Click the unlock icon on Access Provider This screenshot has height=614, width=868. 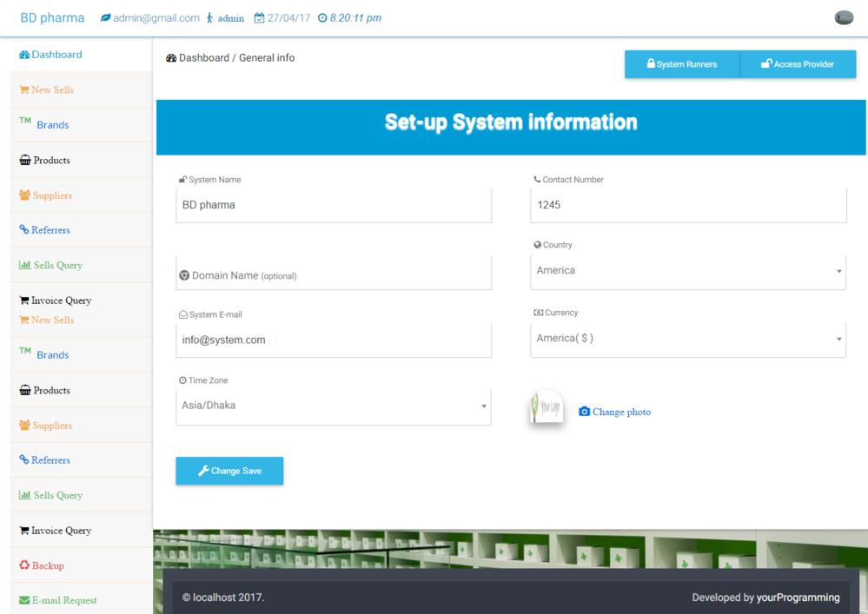point(766,64)
